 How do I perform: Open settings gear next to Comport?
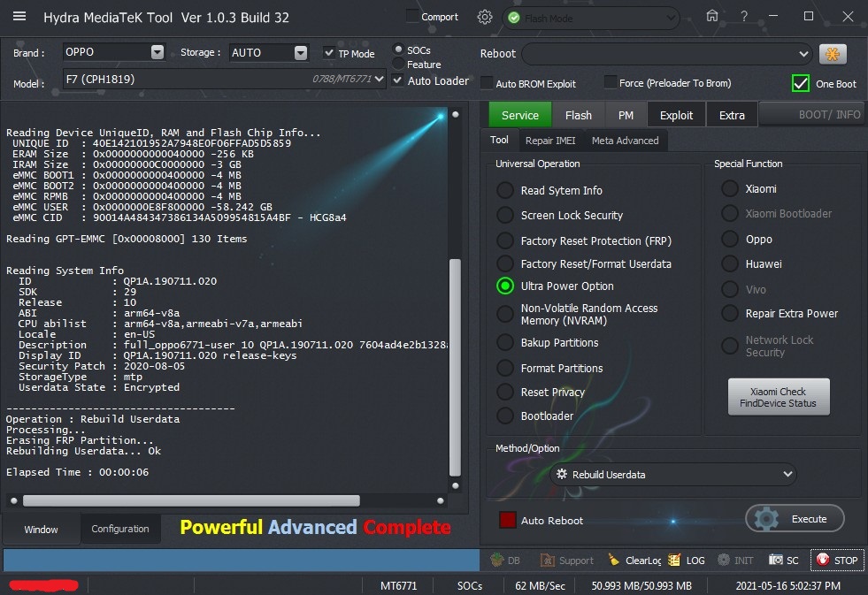click(484, 17)
